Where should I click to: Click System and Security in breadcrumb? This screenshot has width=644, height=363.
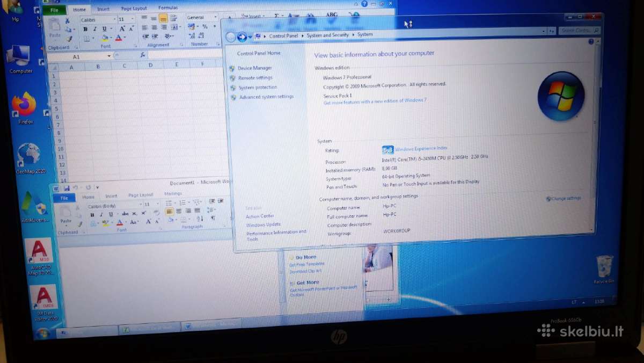tap(327, 35)
